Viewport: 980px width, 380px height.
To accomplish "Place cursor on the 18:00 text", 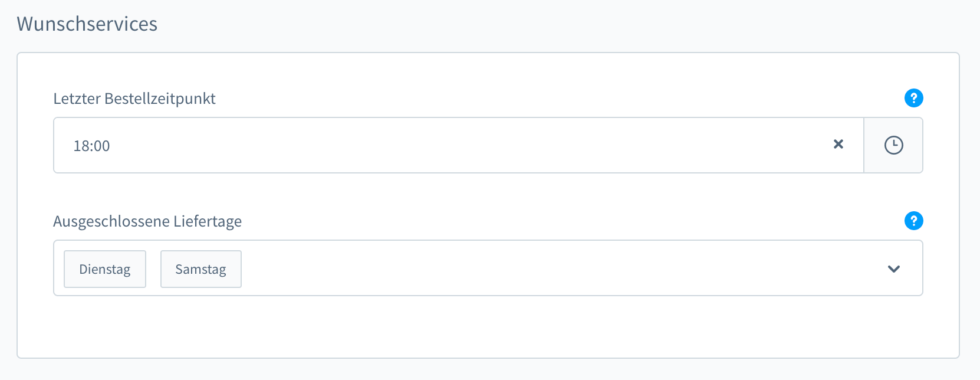I will coord(92,146).
